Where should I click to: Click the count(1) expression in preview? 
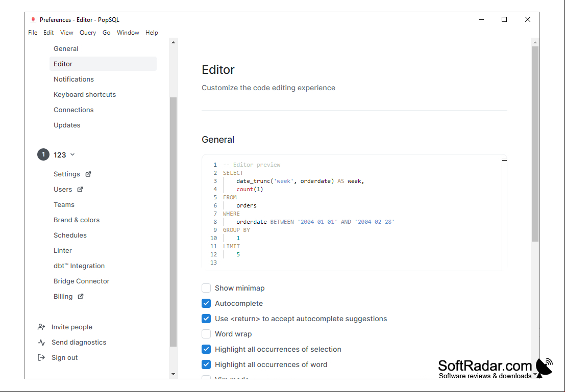[250, 189]
